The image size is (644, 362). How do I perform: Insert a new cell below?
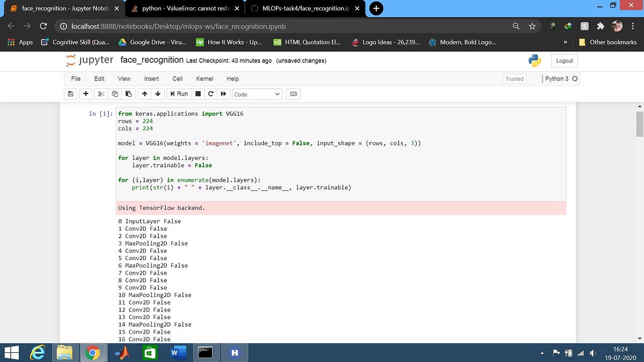(85, 94)
